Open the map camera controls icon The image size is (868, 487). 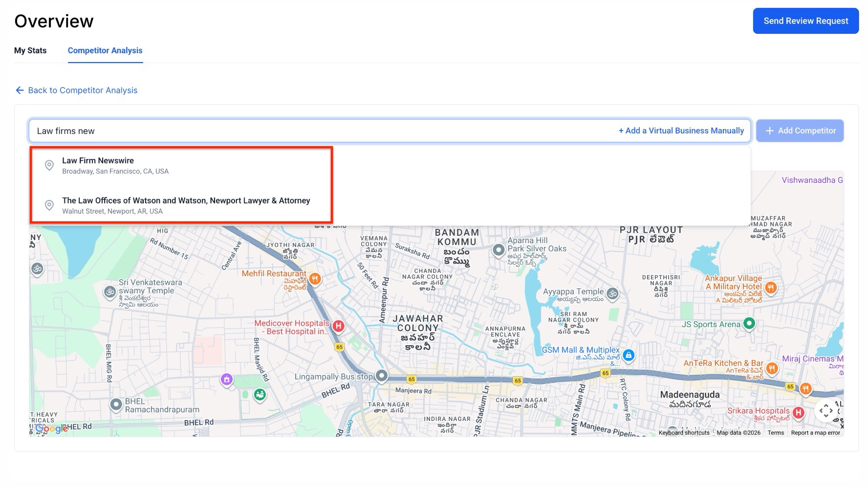click(x=826, y=411)
